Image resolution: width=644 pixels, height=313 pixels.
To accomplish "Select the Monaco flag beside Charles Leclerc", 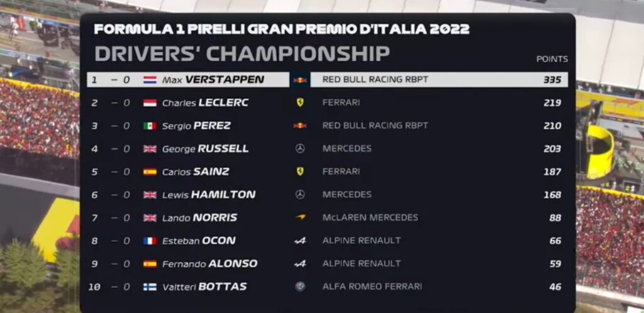I will point(150,102).
